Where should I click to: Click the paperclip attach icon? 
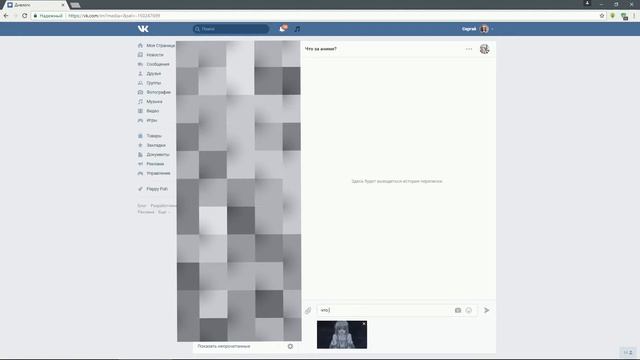pos(308,311)
